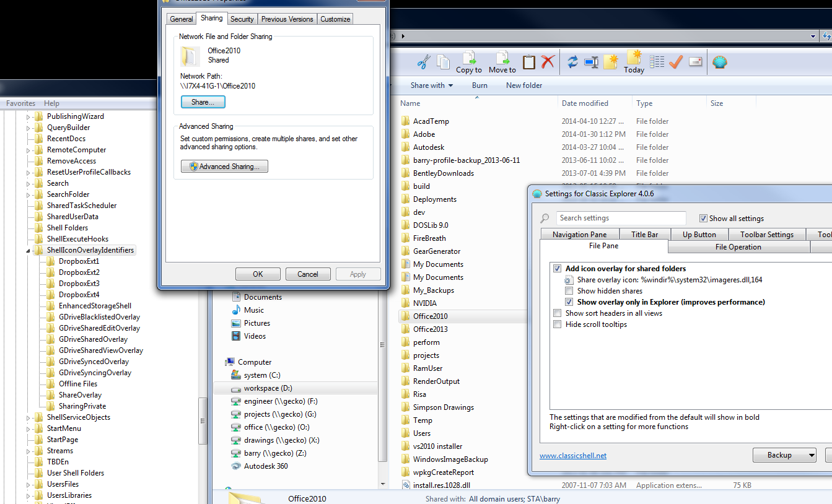Image resolution: width=832 pixels, height=504 pixels.
Task: Open Classic Explorer settings via shell icon
Action: tap(719, 62)
